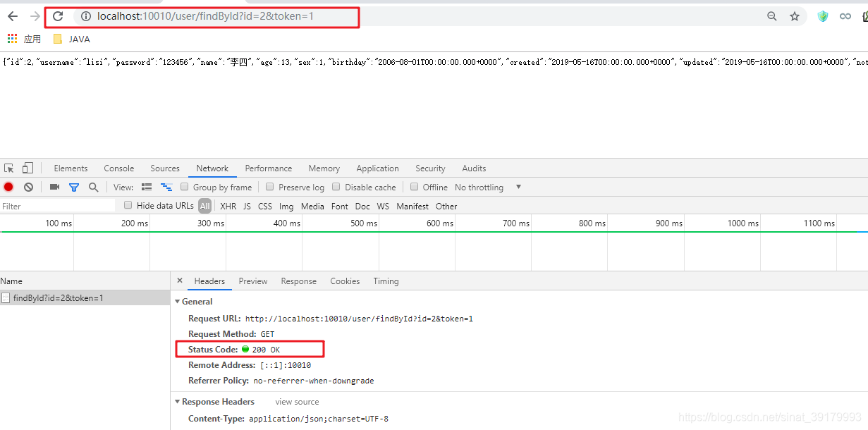Select the All filter type
Screen dimensions: 868x430
[204, 206]
